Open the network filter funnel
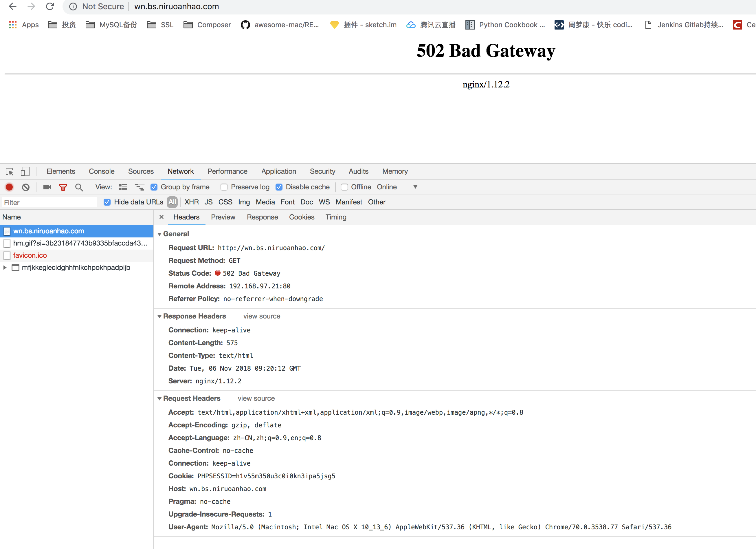Image resolution: width=756 pixels, height=549 pixels. tap(63, 187)
